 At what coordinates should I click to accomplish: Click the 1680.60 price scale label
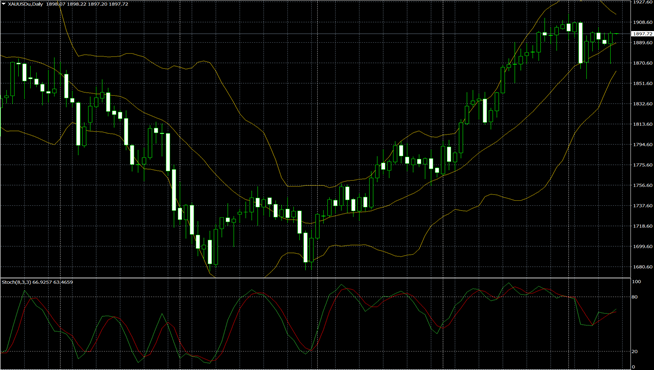[x=642, y=267]
